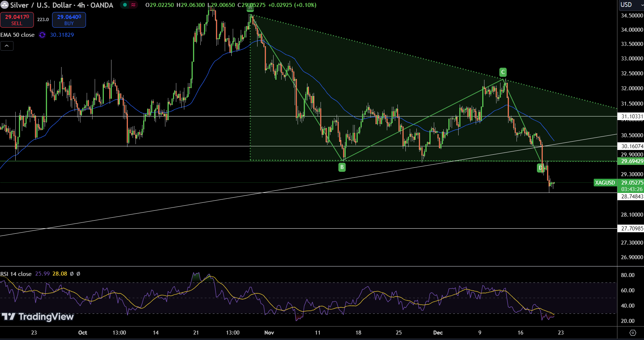Click the 223.0 spread value
Viewport: 644px width, 340px height.
[x=43, y=20]
